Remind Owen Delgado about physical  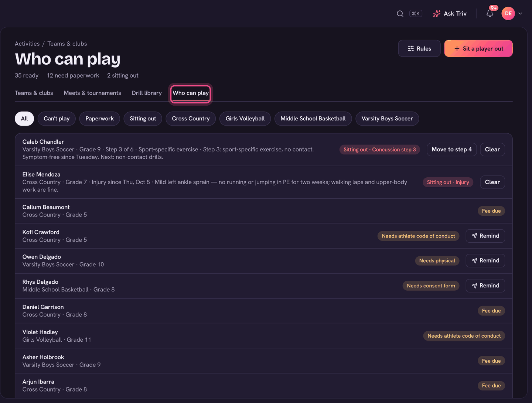[x=485, y=261]
